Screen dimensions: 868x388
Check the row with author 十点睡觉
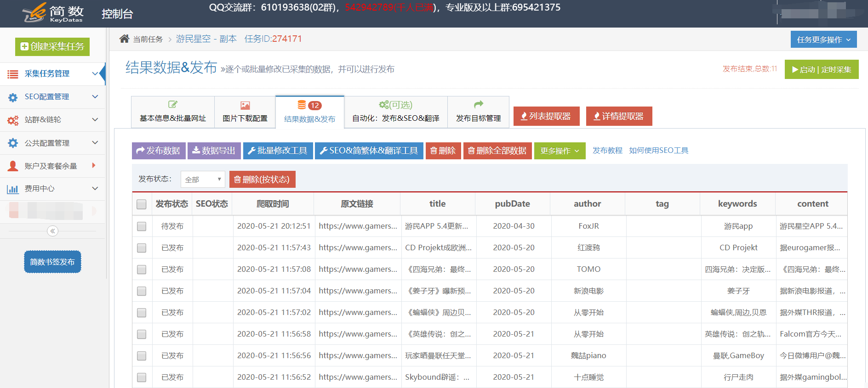pos(142,377)
